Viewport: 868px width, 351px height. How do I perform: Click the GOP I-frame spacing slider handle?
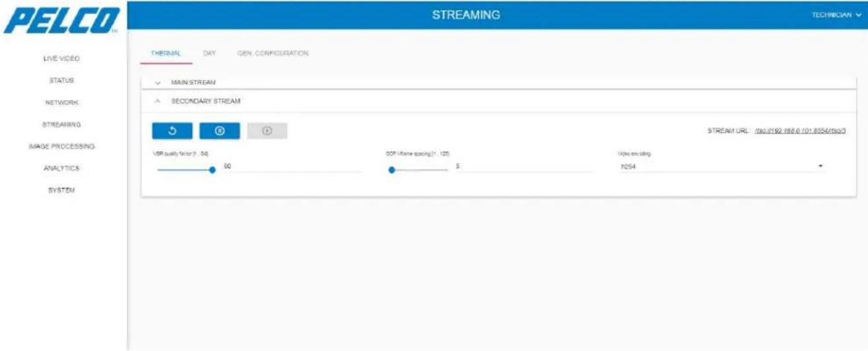point(391,169)
